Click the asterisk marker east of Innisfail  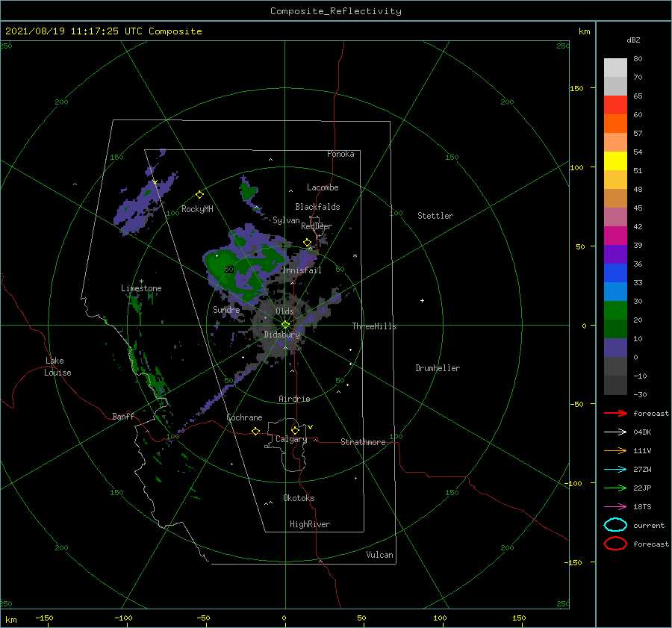coord(355,256)
